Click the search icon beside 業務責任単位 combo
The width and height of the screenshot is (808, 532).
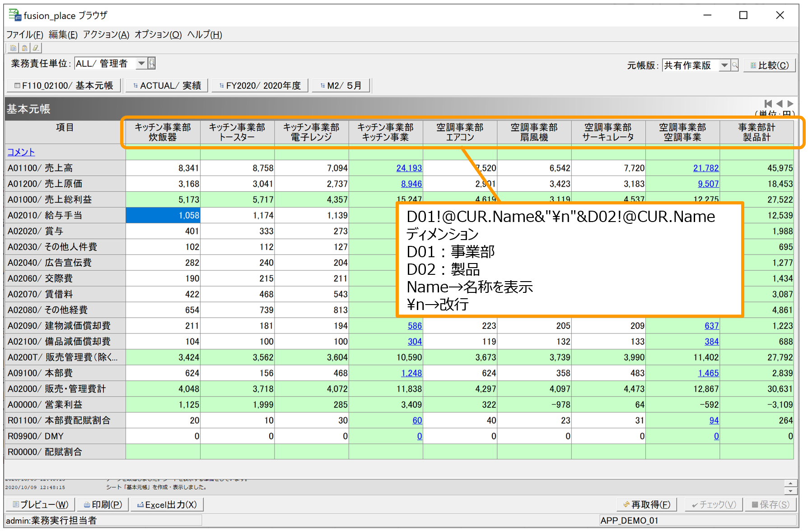point(152,63)
